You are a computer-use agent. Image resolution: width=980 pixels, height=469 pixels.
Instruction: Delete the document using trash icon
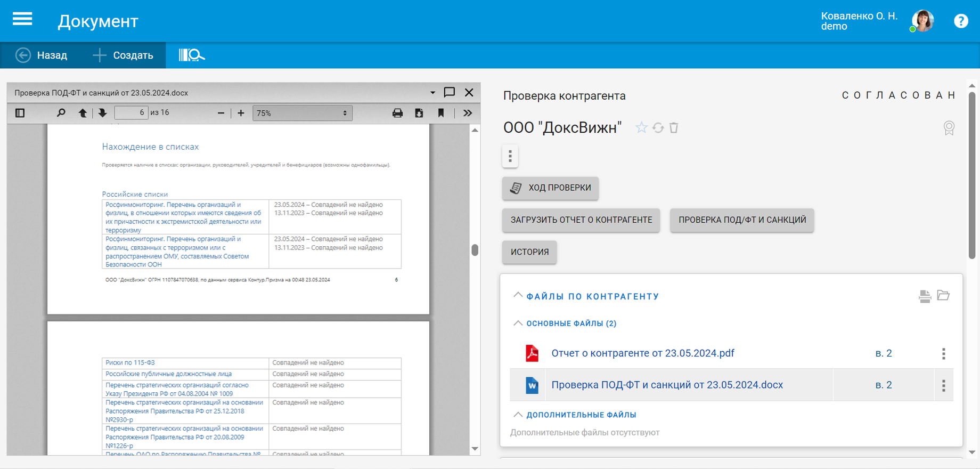pyautogui.click(x=674, y=128)
